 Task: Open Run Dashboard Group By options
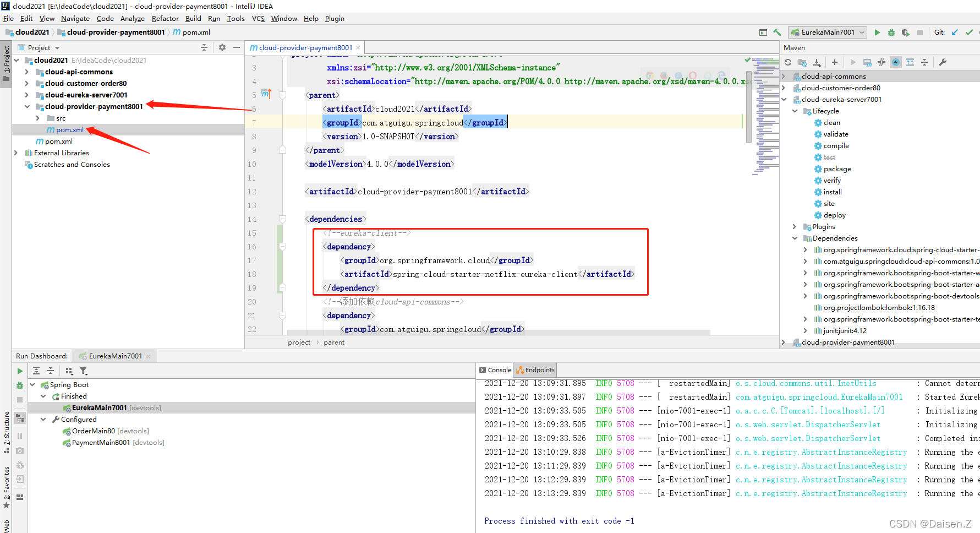69,371
